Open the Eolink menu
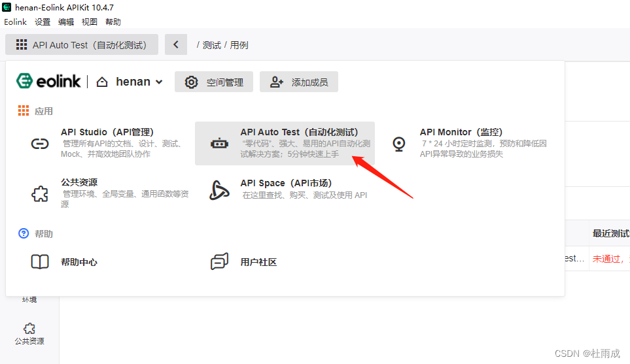The height and width of the screenshot is (364, 630). pyautogui.click(x=15, y=22)
